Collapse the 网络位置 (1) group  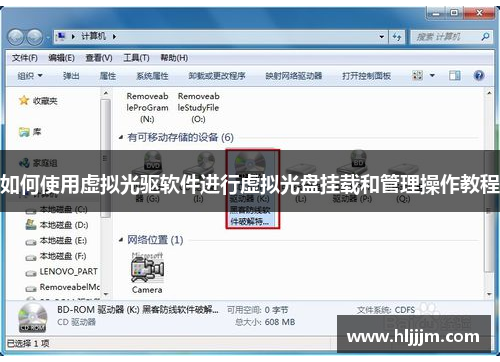[121, 240]
